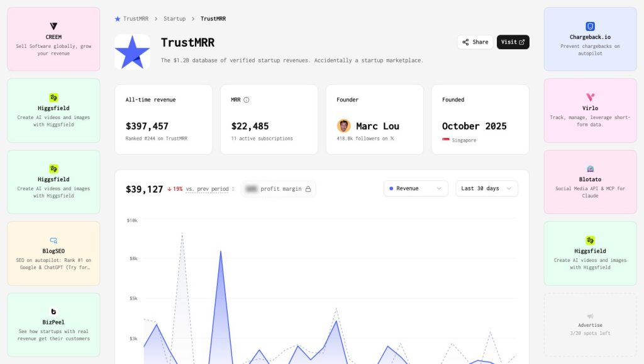Click Marc Lou's avatar photo
This screenshot has height=364, width=644.
pos(344,126)
